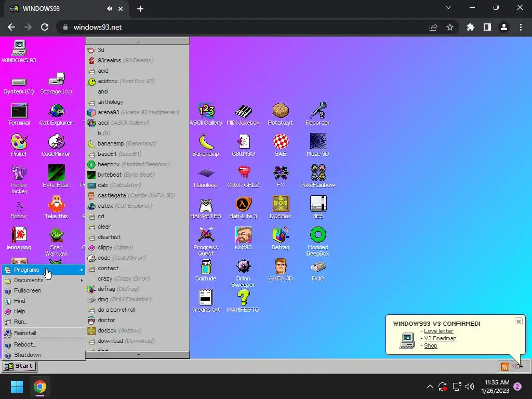Open the Love letter link
The height and width of the screenshot is (399, 532).
point(438,331)
